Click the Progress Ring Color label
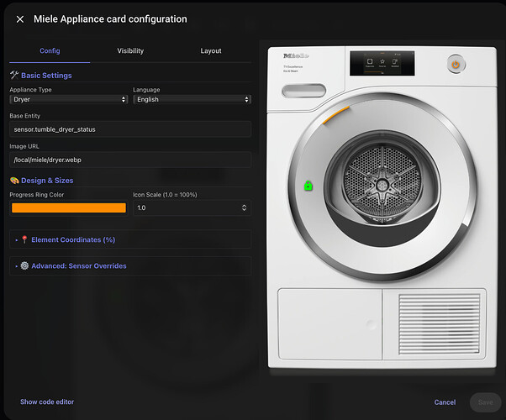This screenshot has width=506, height=420. click(x=37, y=195)
